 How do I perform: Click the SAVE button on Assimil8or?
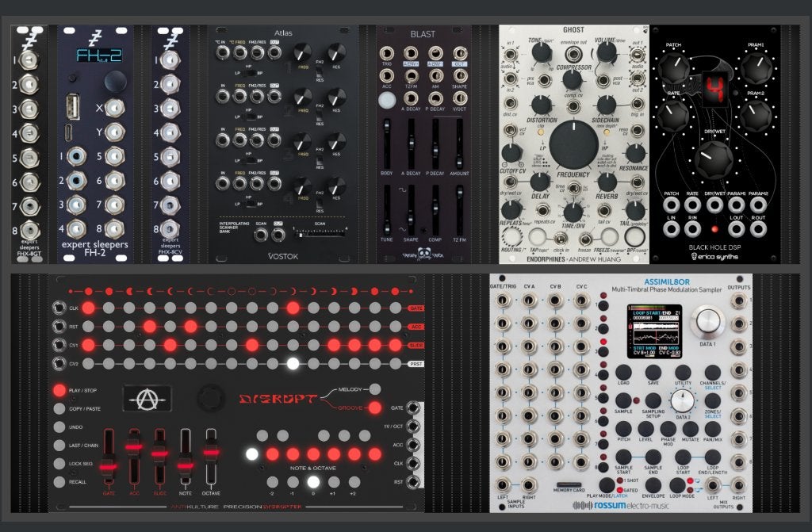coord(653,372)
